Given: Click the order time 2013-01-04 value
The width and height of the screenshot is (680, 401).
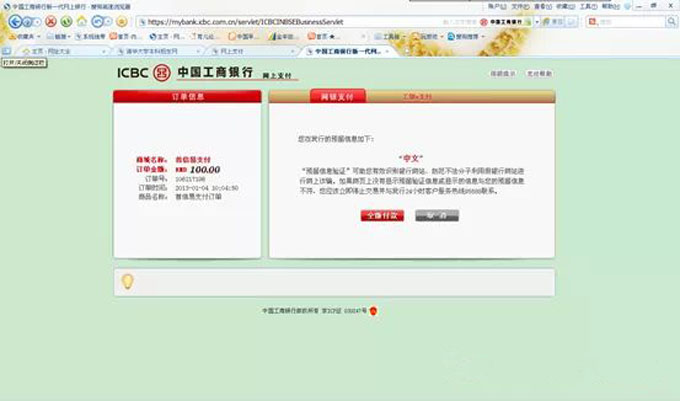Looking at the screenshot, I should coord(207,188).
